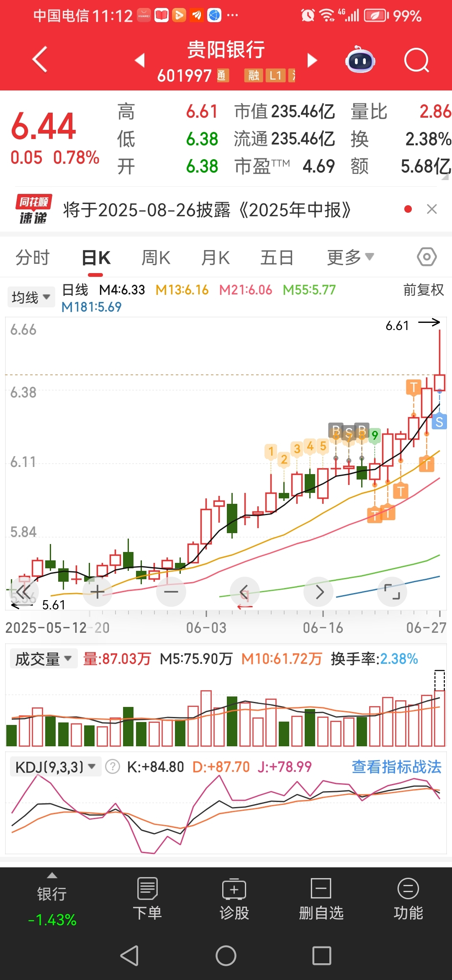Open 同花顺速递 news logo
This screenshot has width=452, height=980.
[x=33, y=209]
